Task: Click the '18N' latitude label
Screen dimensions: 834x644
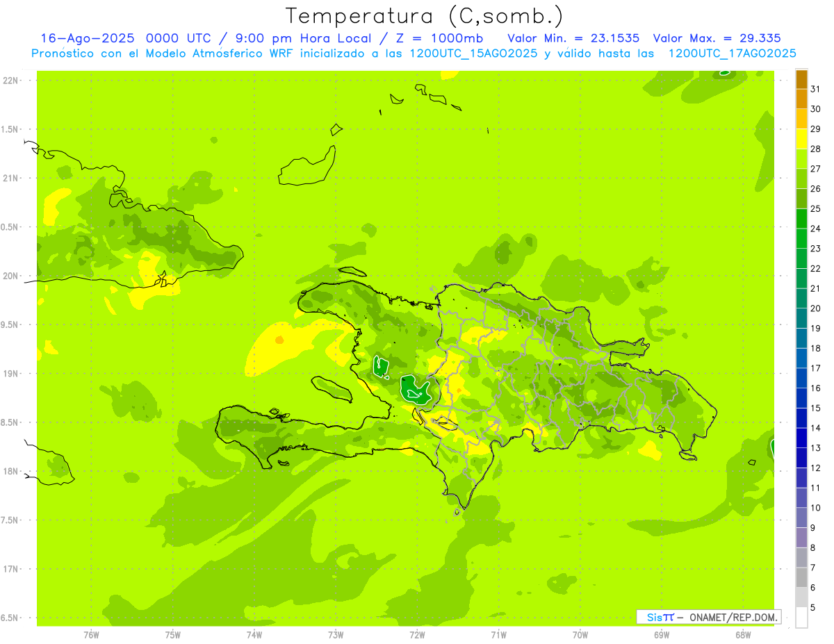Action: click(x=11, y=471)
